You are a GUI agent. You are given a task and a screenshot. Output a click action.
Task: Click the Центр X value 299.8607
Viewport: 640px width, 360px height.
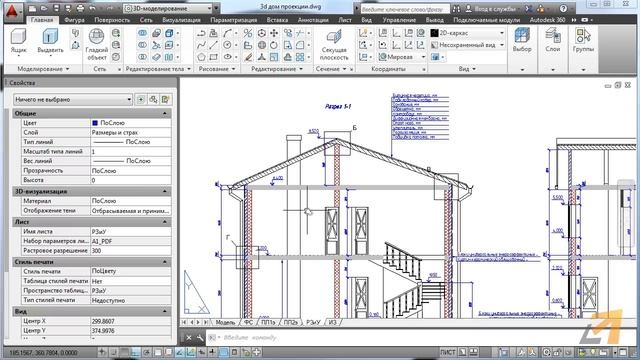(131, 321)
